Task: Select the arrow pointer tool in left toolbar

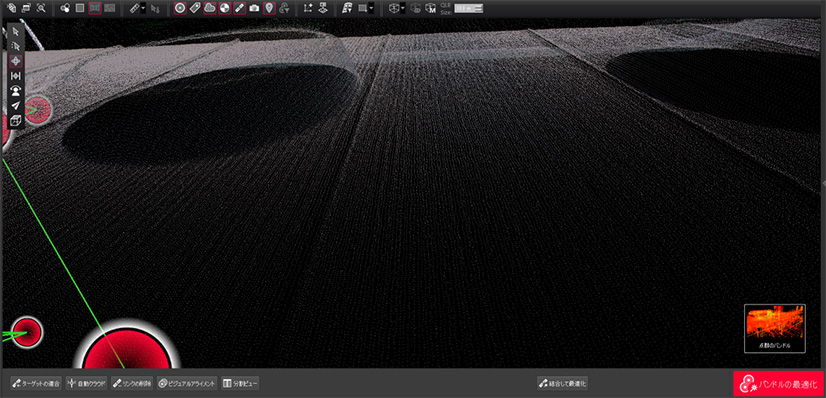Action: pos(15,31)
